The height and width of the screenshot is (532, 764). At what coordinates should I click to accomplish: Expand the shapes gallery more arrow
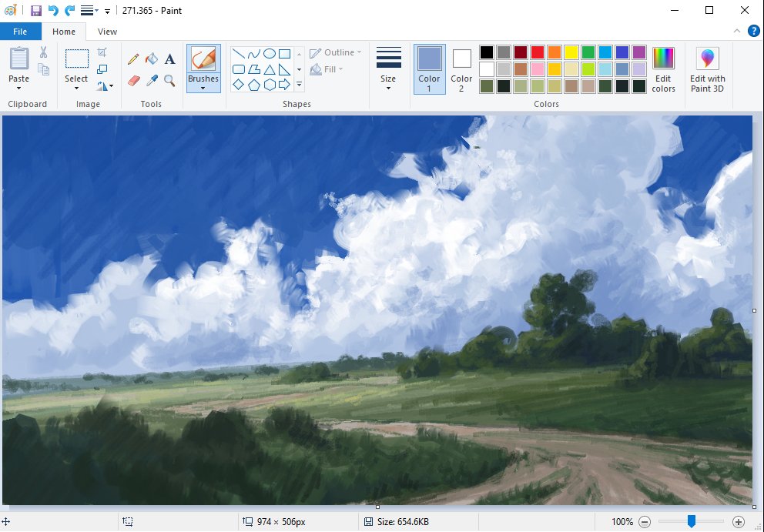[299, 85]
